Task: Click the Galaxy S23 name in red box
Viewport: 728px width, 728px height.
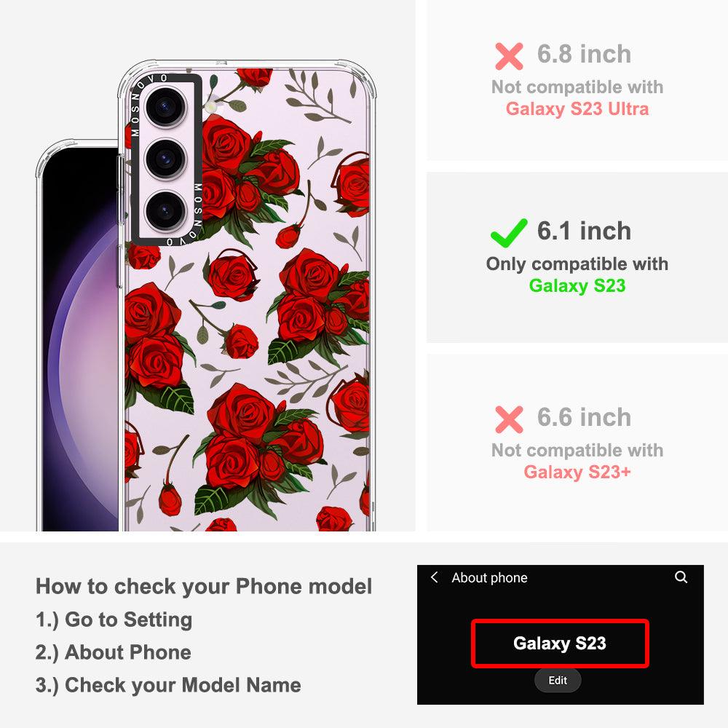Action: (559, 644)
